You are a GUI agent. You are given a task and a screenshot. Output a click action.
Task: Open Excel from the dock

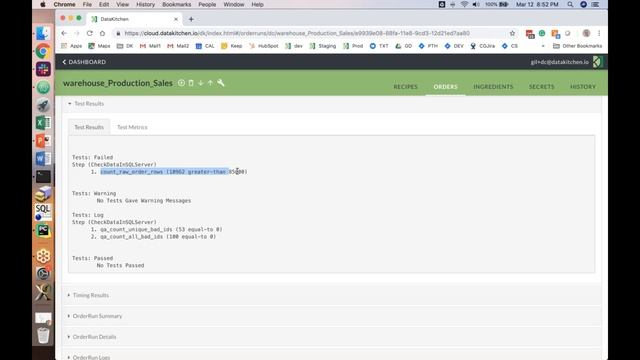tap(43, 122)
